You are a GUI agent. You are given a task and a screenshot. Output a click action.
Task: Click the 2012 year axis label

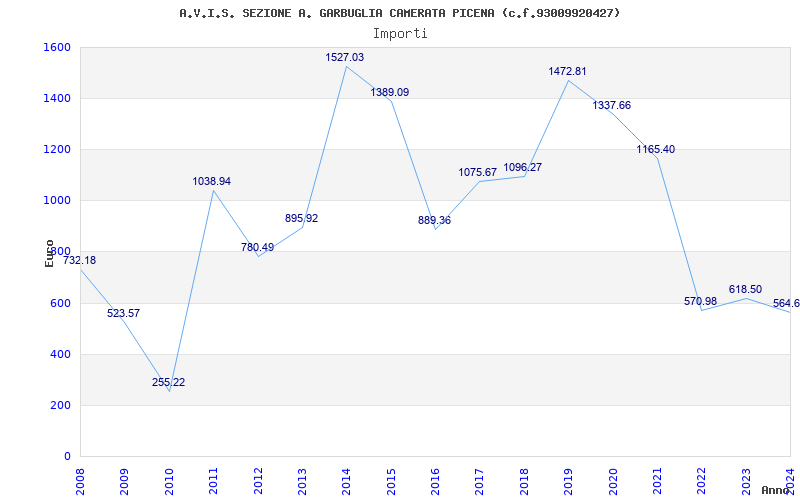[258, 481]
